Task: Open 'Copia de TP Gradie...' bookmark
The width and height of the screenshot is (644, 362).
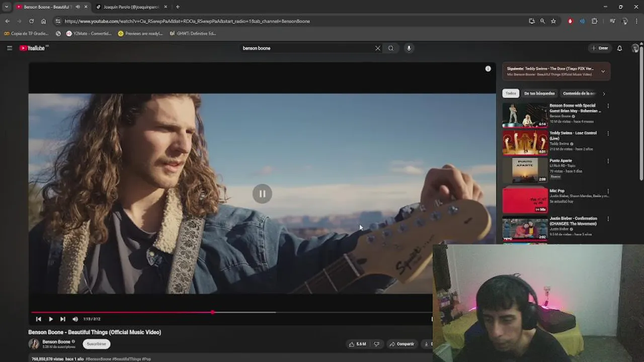Action: 27,34
